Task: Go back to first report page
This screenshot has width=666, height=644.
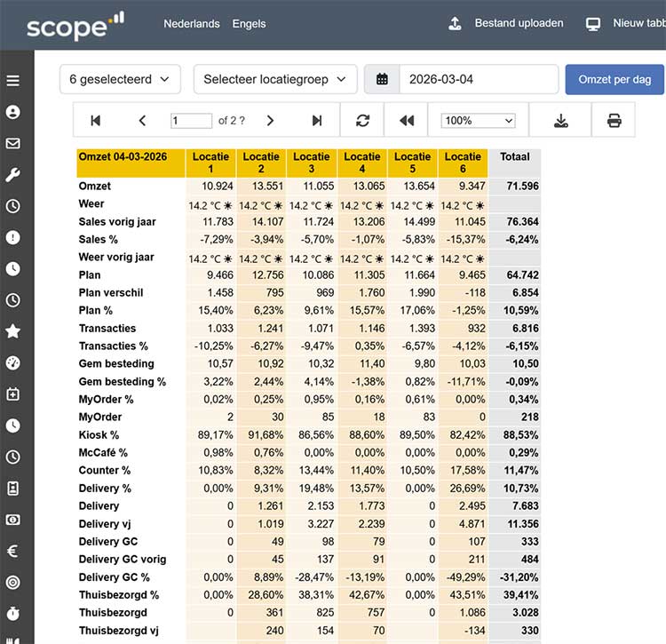Action: tap(96, 121)
